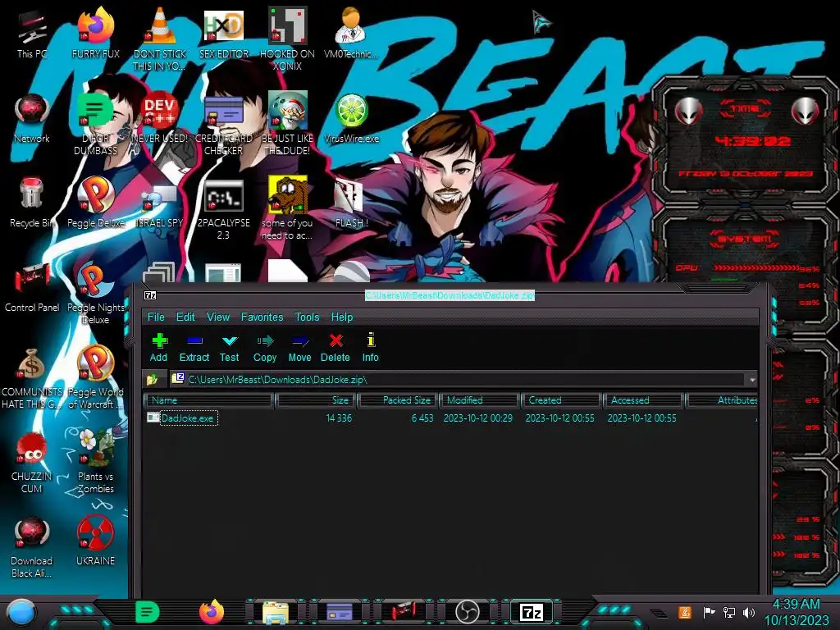Open File Explorer from the taskbar
This screenshot has height=630, width=840.
point(276,612)
